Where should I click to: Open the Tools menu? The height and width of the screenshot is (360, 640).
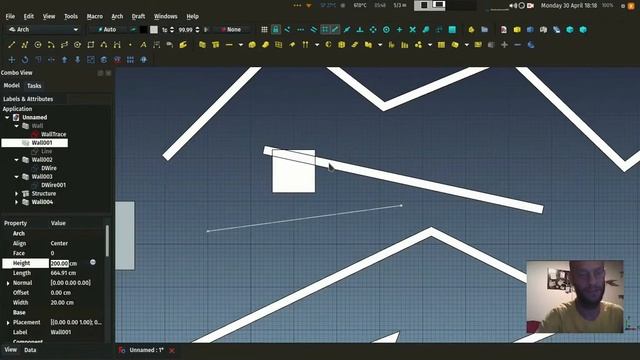coord(71,16)
